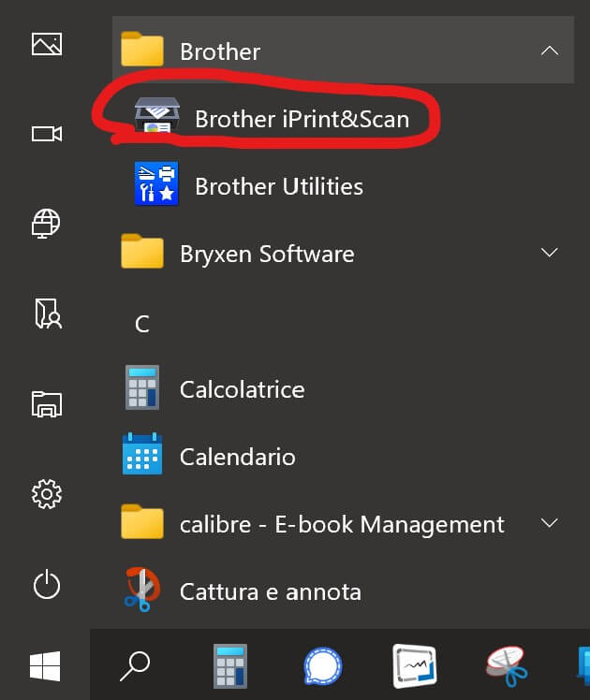Image resolution: width=590 pixels, height=700 pixels.
Task: Open Brother iPrint&Scan app
Action: point(301,119)
